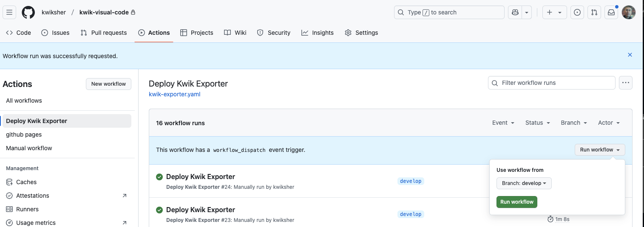Dismiss the workflow requested banner

(x=630, y=55)
